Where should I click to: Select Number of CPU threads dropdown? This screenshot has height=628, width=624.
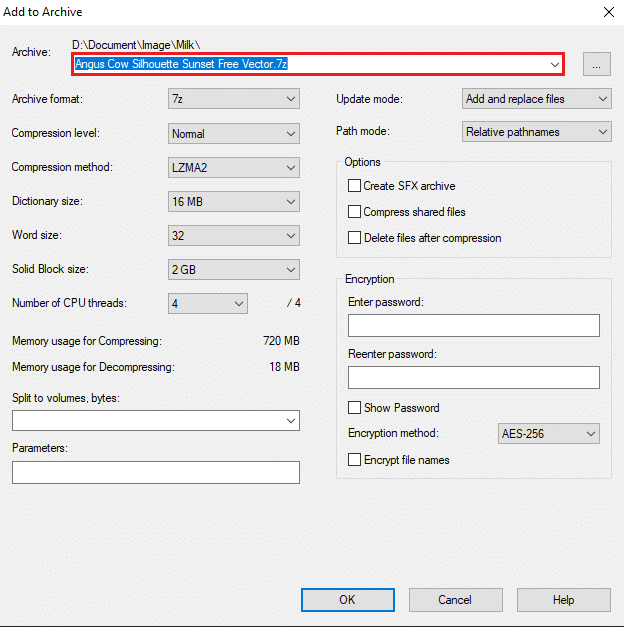[208, 304]
